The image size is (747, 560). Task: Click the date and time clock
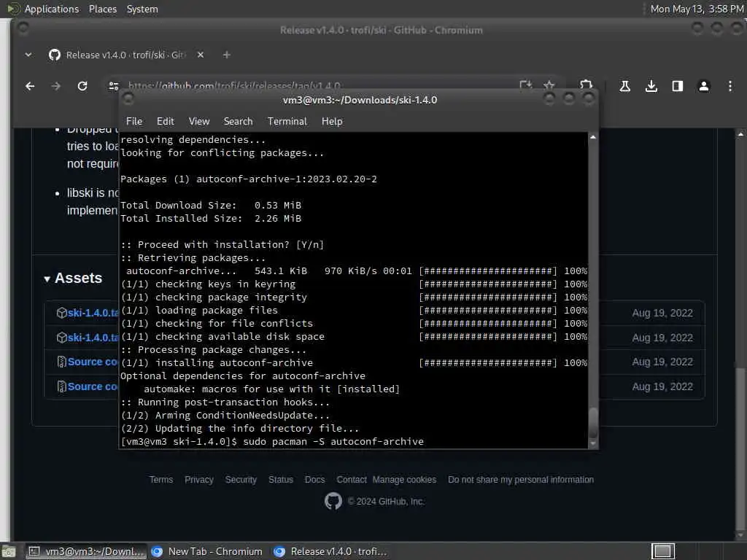tap(697, 9)
